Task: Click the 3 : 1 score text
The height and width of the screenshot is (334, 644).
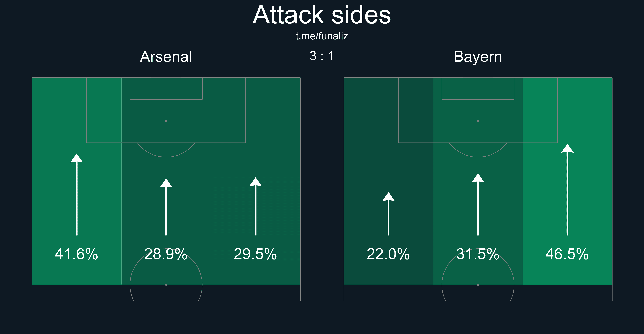Action: [322, 56]
